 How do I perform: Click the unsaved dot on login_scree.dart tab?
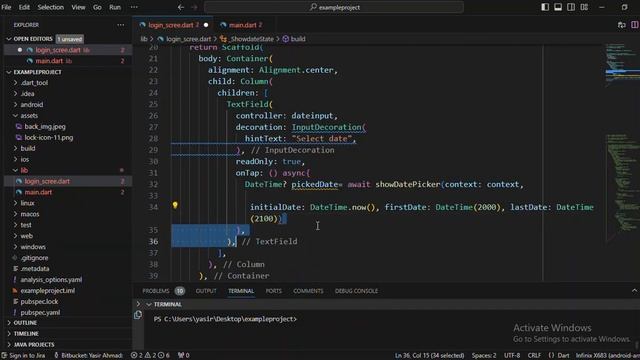click(206, 25)
